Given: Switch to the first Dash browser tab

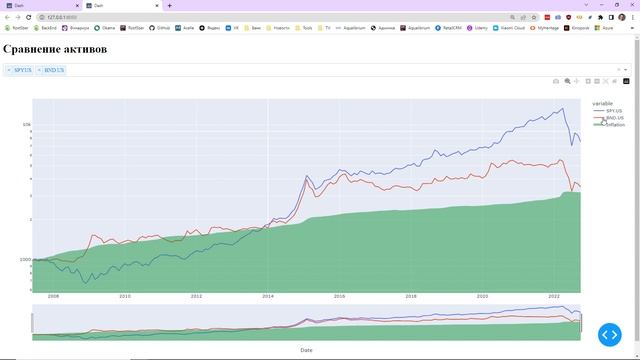Looking at the screenshot, I should (41, 6).
